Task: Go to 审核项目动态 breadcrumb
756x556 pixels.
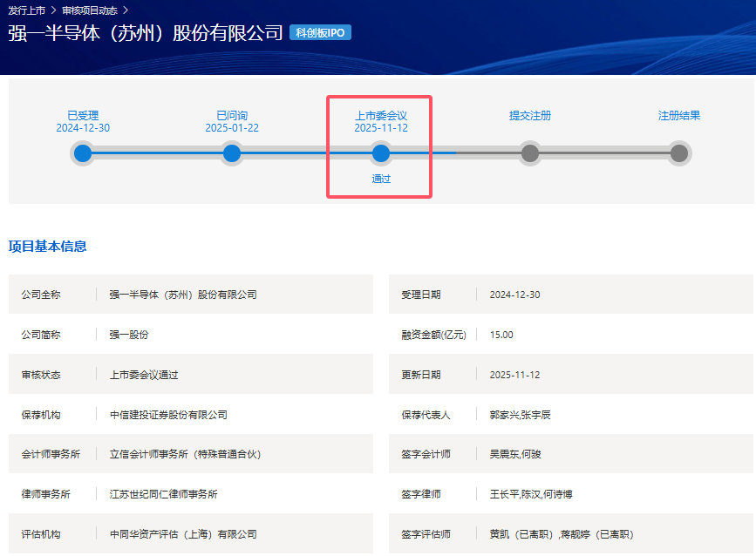Action: coord(90,10)
